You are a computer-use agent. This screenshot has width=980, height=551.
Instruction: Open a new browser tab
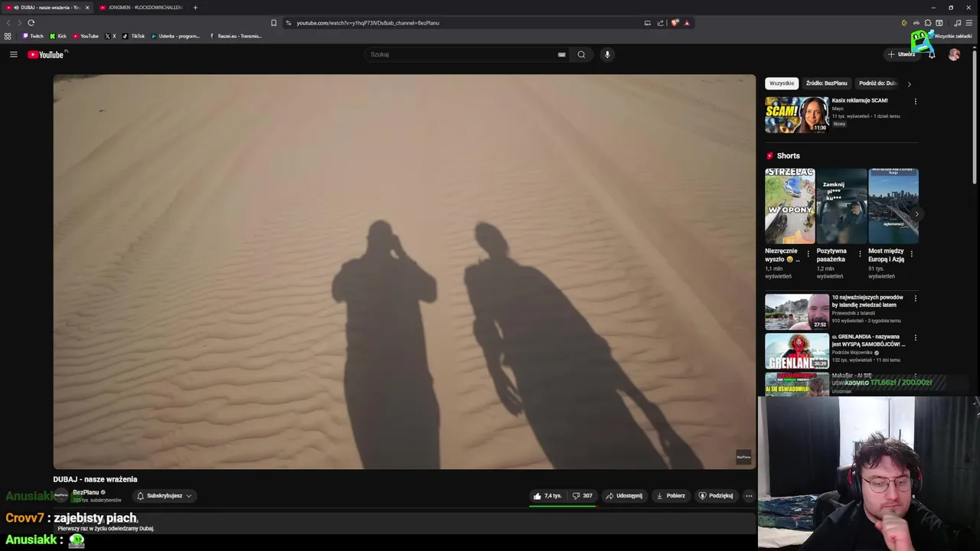[x=195, y=8]
